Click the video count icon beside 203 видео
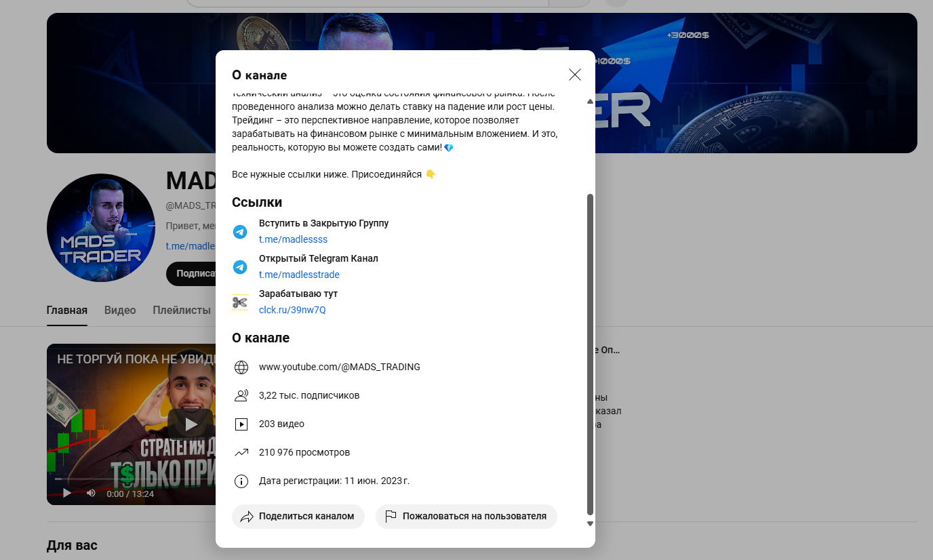This screenshot has height=560, width=933. point(241,424)
